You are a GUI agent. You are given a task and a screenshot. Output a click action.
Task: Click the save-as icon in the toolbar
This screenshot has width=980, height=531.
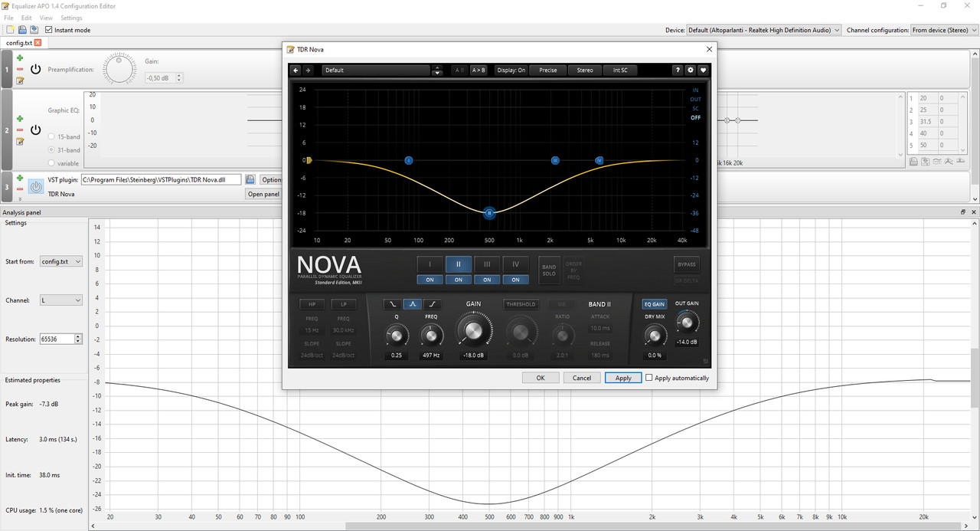34,30
